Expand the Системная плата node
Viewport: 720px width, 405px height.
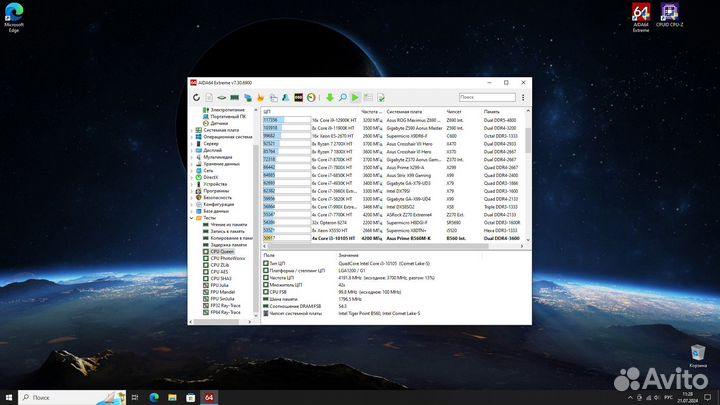tap(191, 130)
